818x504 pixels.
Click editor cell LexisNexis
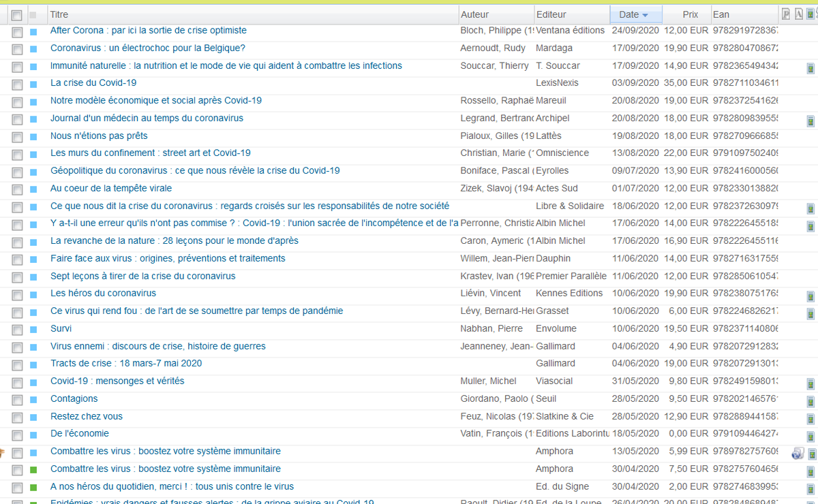(x=557, y=82)
